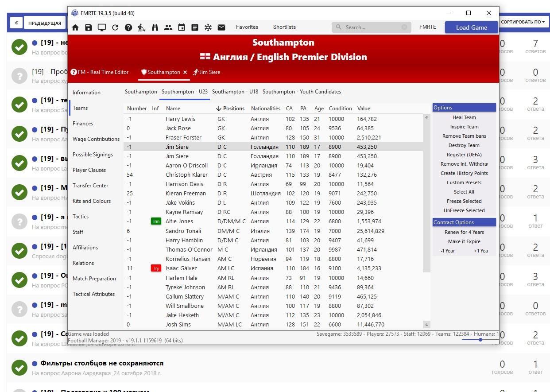Click the snowflake freezer icon
The image size is (550, 392).
point(208,27)
